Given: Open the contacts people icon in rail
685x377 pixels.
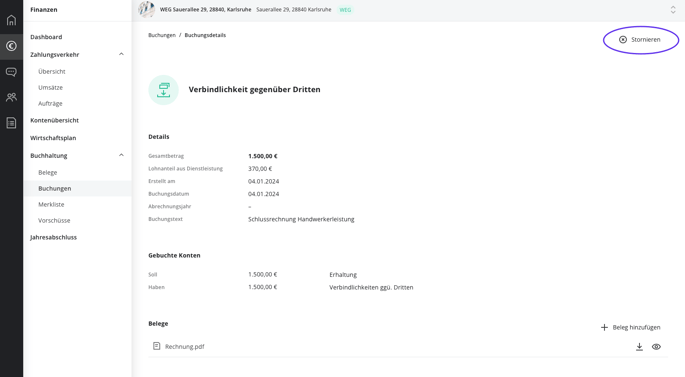Looking at the screenshot, I should pos(11,97).
